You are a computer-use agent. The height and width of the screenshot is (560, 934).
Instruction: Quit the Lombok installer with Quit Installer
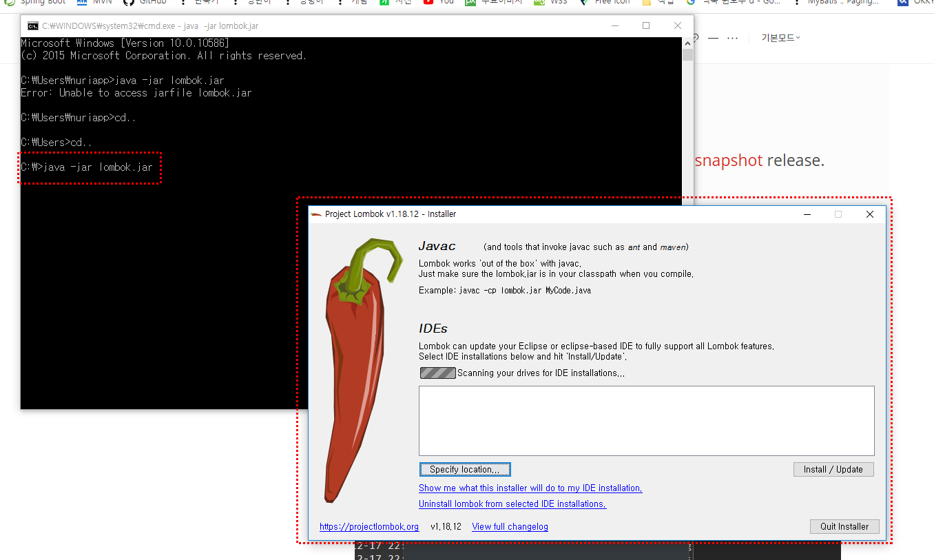(844, 526)
